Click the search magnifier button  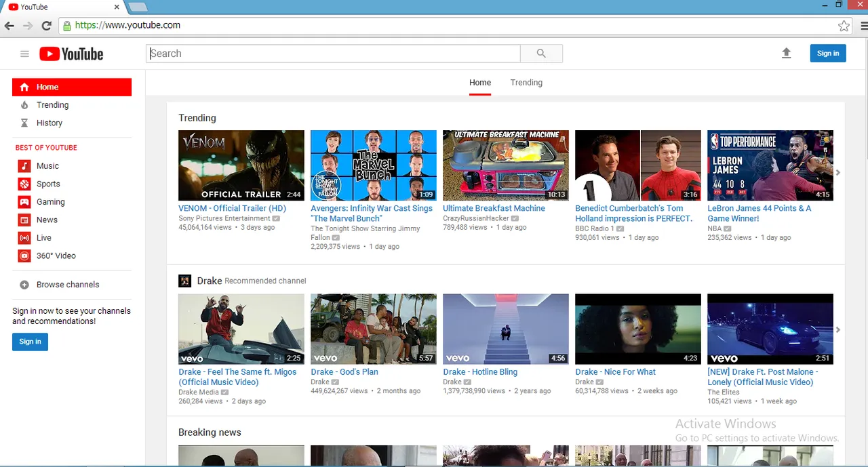pos(541,54)
